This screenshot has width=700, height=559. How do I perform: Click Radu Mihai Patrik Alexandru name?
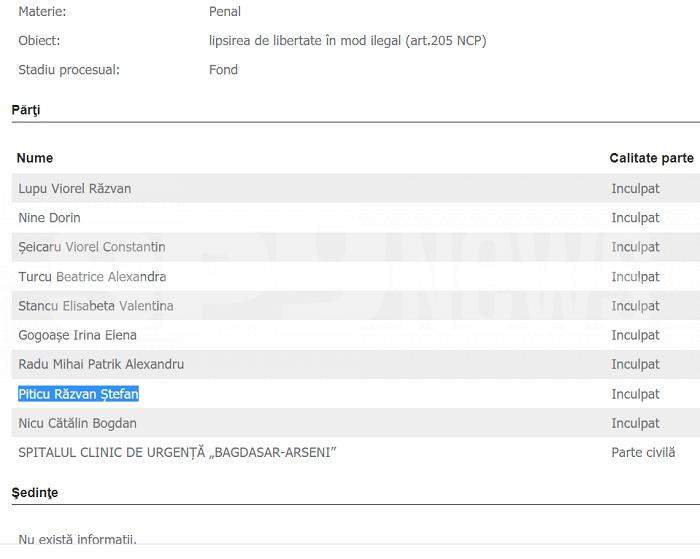[x=101, y=364]
